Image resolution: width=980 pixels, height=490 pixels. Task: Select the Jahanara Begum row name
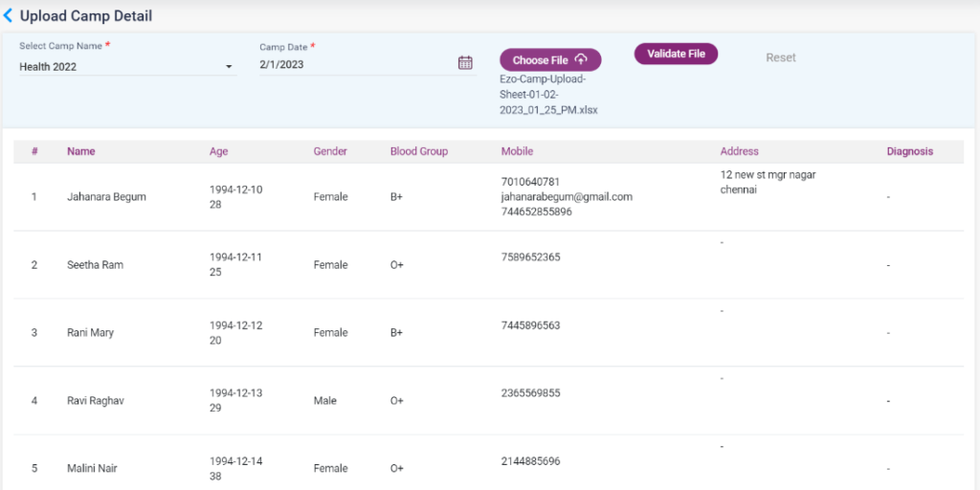coord(106,197)
